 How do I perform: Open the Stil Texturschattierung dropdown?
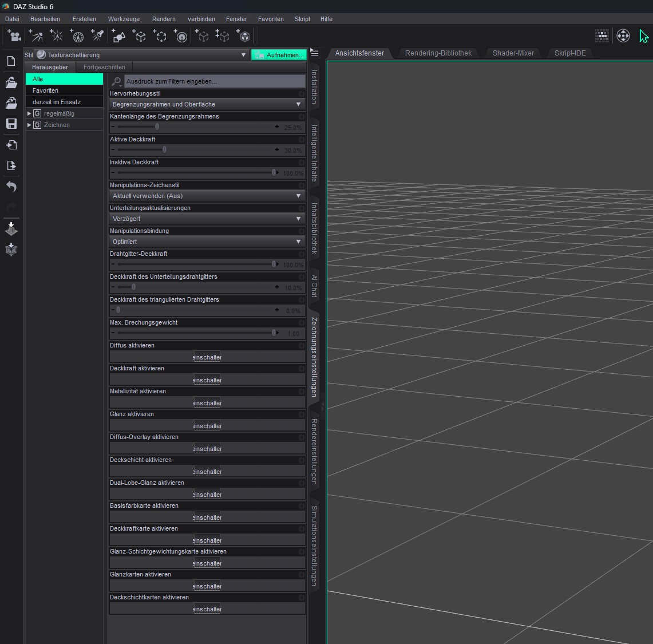coord(141,55)
